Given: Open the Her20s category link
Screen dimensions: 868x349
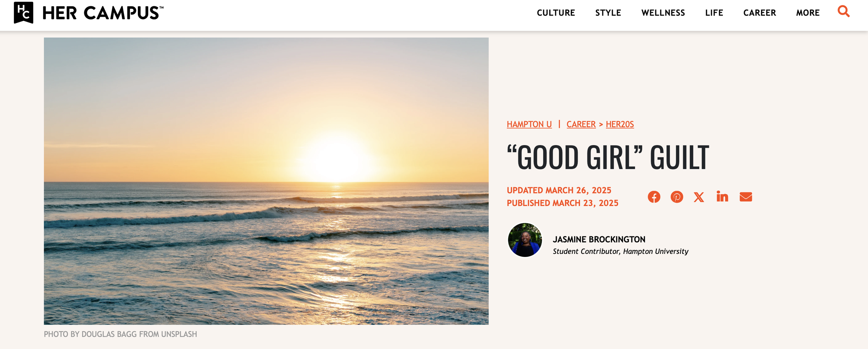Looking at the screenshot, I should pyautogui.click(x=620, y=124).
